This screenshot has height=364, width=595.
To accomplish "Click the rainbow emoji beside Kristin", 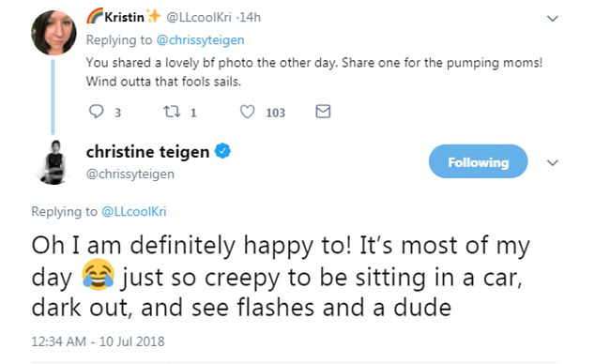I will pos(95,16).
